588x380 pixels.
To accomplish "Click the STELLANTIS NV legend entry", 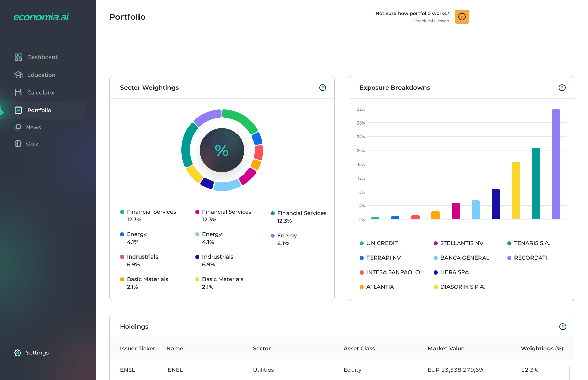I will click(x=458, y=243).
